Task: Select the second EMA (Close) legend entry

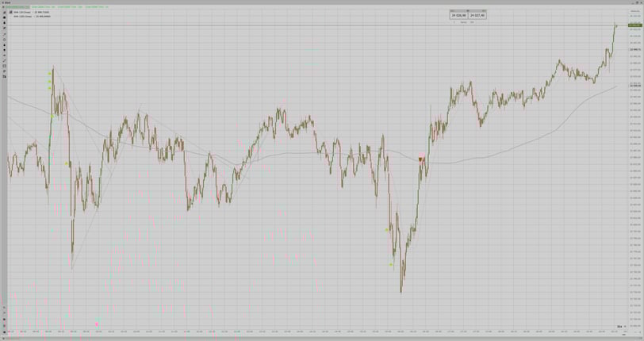Action: click(x=32, y=17)
